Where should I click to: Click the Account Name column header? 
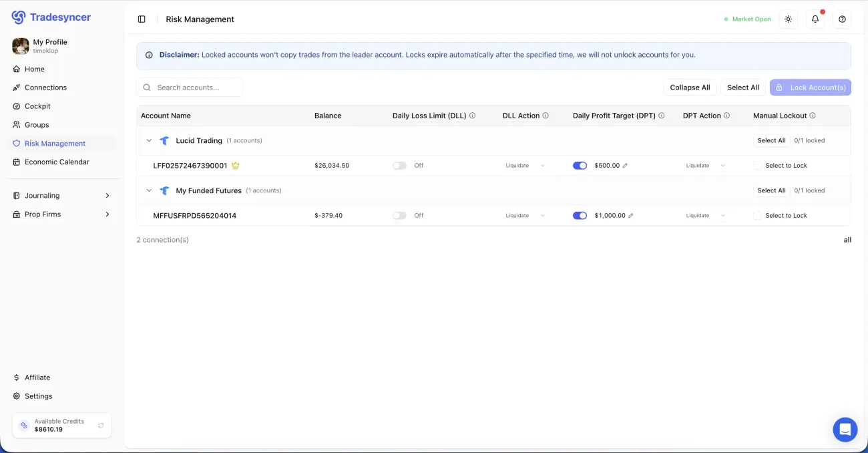166,116
